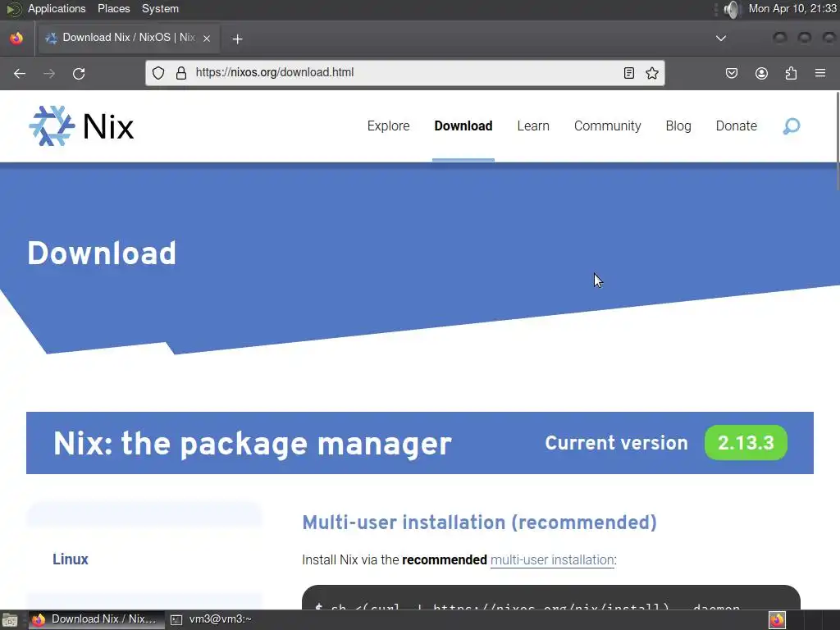This screenshot has width=840, height=630.
Task: Click the Firefox icon at taskbar right
Action: tap(777, 620)
